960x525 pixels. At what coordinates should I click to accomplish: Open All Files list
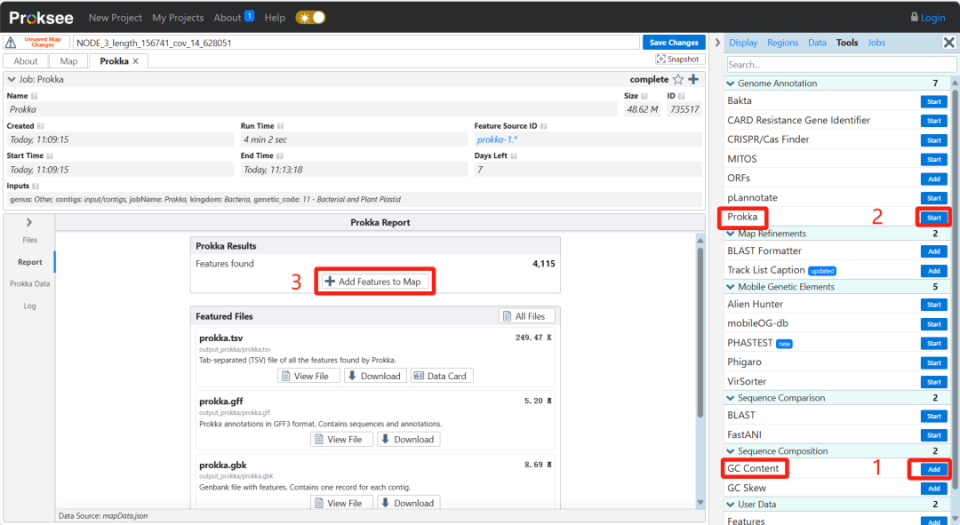tap(527, 316)
